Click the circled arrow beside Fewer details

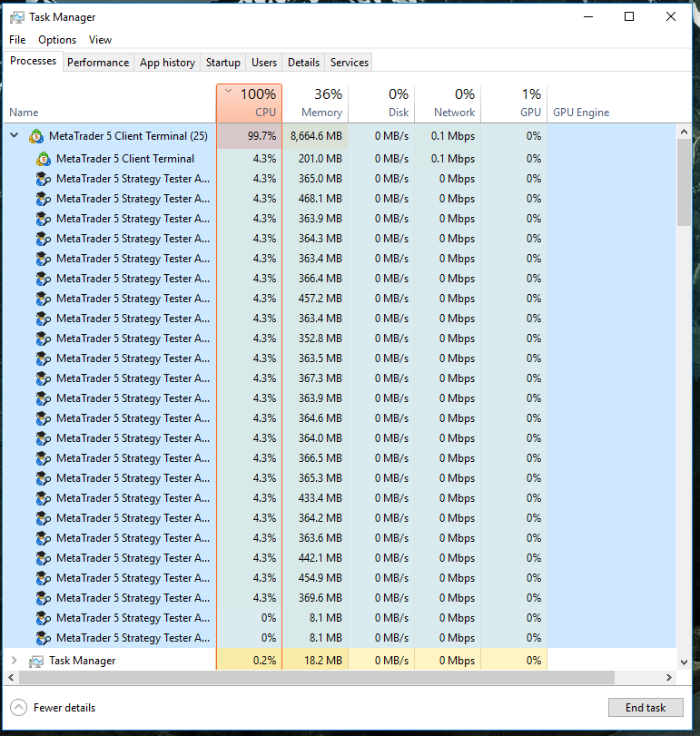point(18,708)
